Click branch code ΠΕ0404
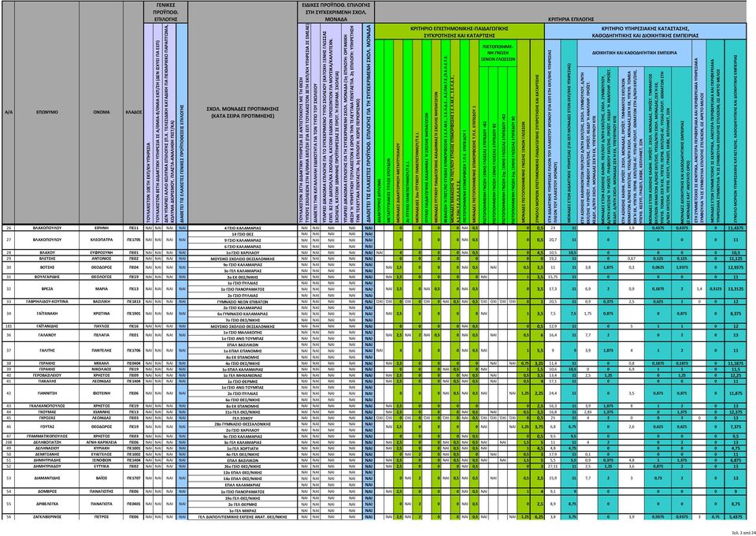Image resolution: width=756 pixels, height=536 pixels. tap(134, 363)
